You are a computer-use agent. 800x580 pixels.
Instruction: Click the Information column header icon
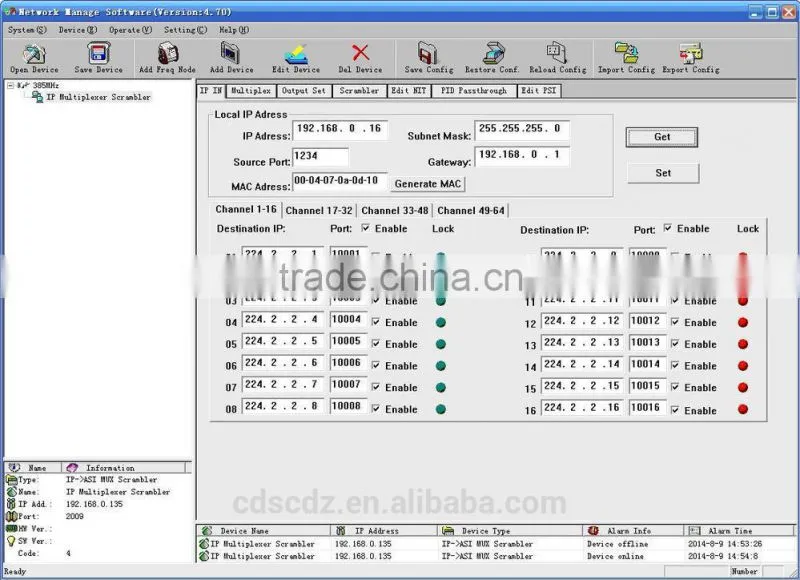pyautogui.click(x=72, y=467)
